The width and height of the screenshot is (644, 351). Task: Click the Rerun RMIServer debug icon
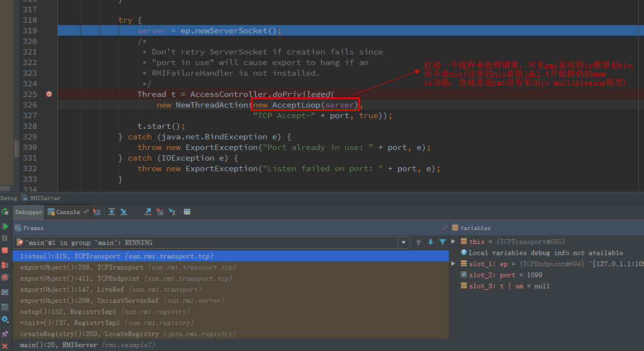coord(5,212)
